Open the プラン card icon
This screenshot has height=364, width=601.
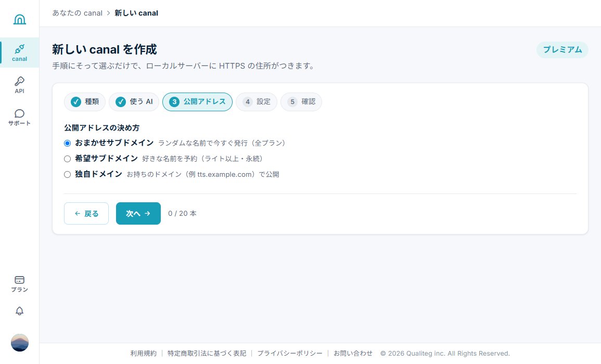20,284
